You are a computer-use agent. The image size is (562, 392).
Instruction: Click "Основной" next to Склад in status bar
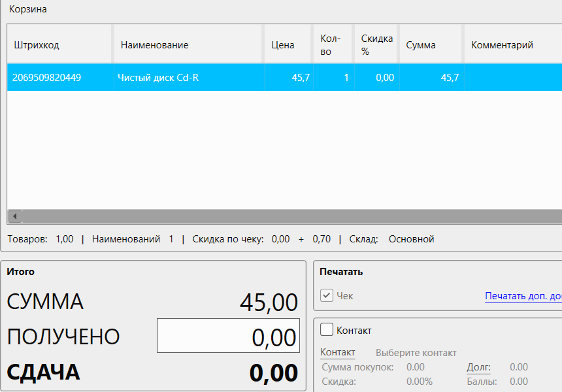pos(411,239)
